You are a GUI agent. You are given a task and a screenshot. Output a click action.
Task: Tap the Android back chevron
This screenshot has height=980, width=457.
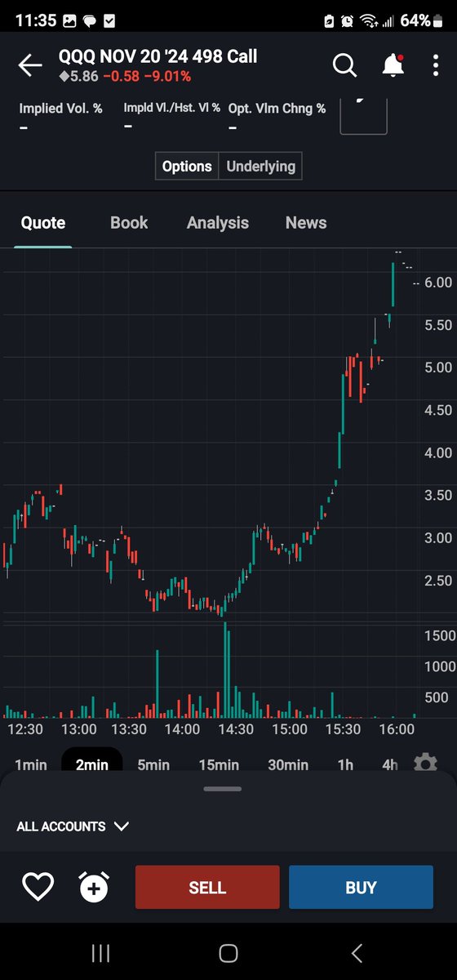tap(357, 952)
